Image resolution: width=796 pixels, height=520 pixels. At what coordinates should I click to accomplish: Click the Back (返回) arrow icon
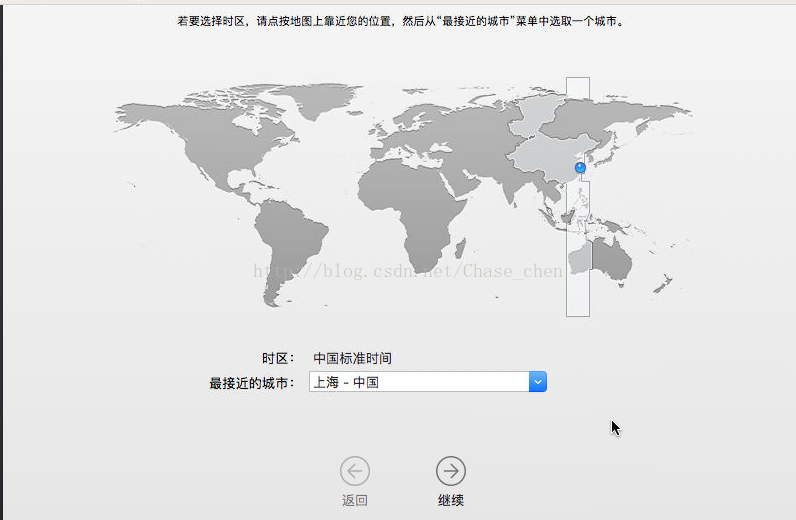[x=355, y=471]
